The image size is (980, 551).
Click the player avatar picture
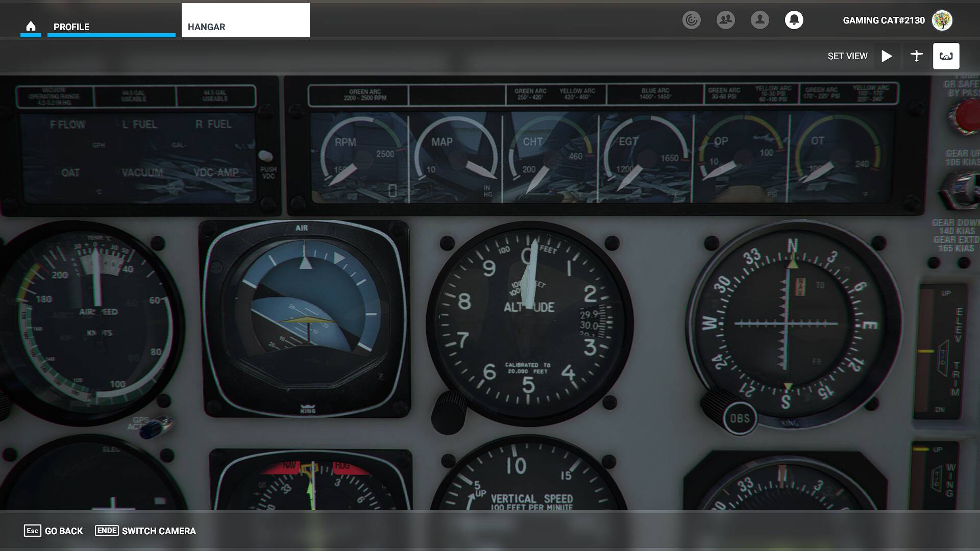point(942,20)
